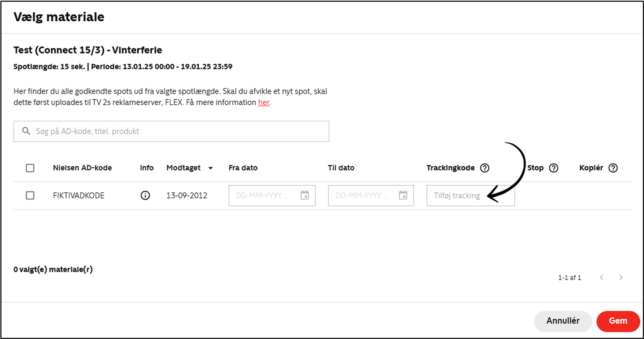
Task: Show help for Stop column
Action: [554, 168]
